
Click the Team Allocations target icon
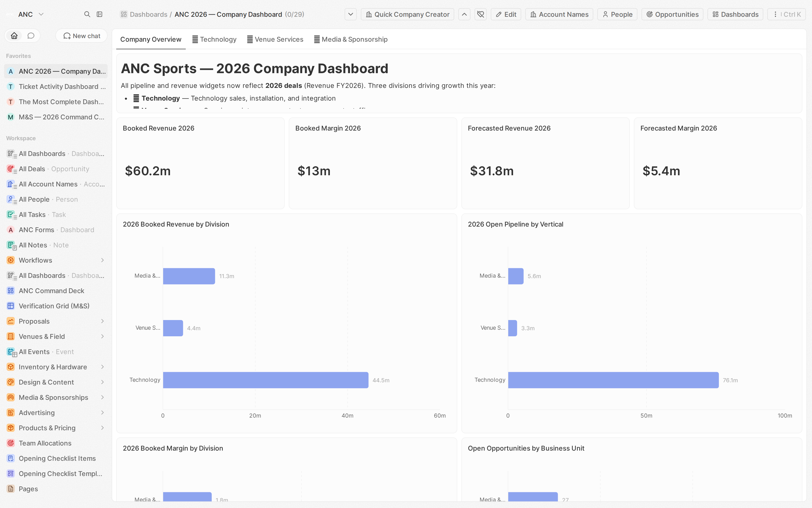[11, 443]
